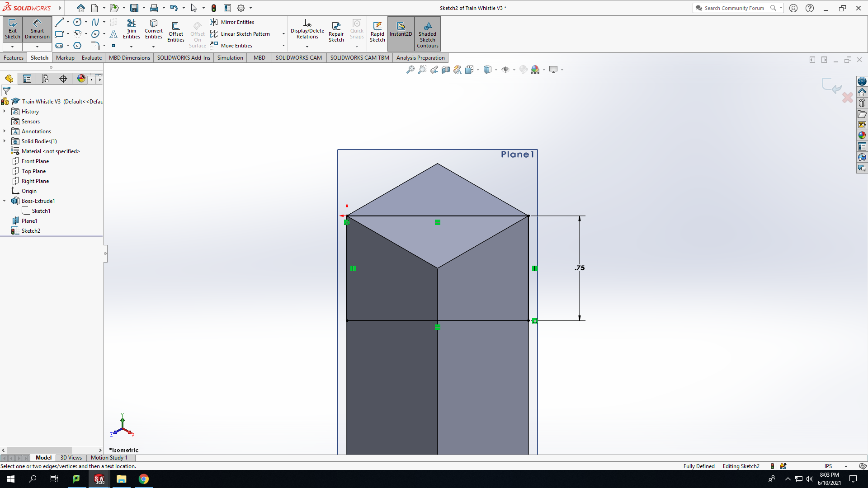Select the Polygon sketch tool
The image size is (868, 488).
(77, 46)
